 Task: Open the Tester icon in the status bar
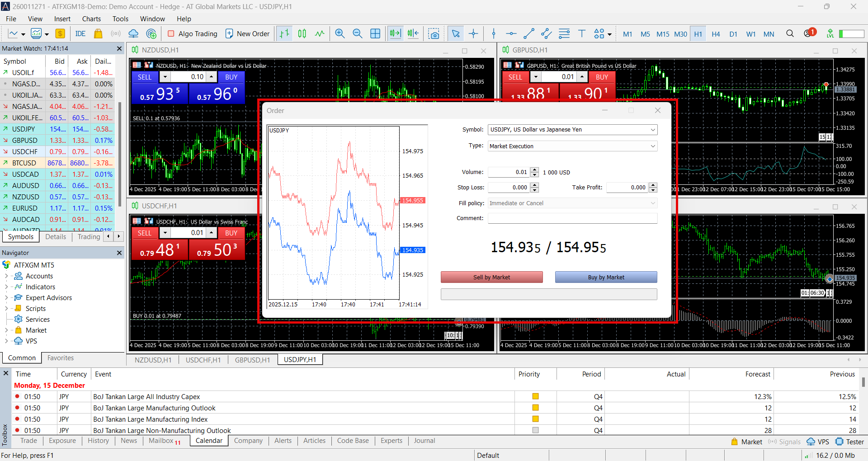pos(849,442)
